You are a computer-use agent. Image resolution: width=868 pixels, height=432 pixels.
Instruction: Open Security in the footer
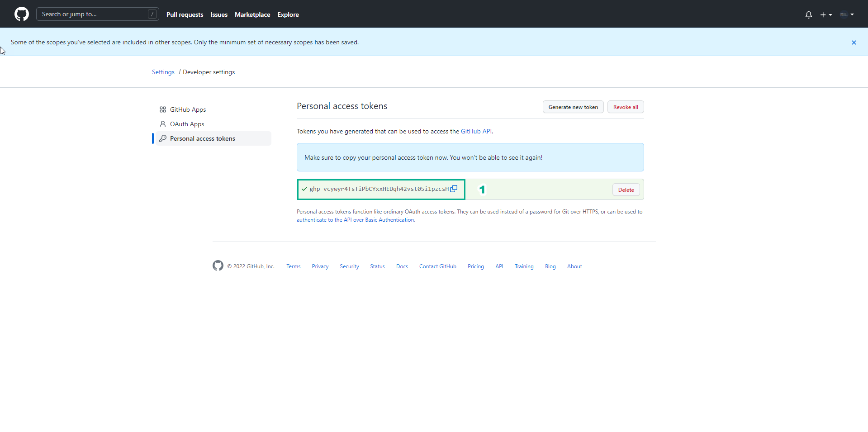coord(349,266)
